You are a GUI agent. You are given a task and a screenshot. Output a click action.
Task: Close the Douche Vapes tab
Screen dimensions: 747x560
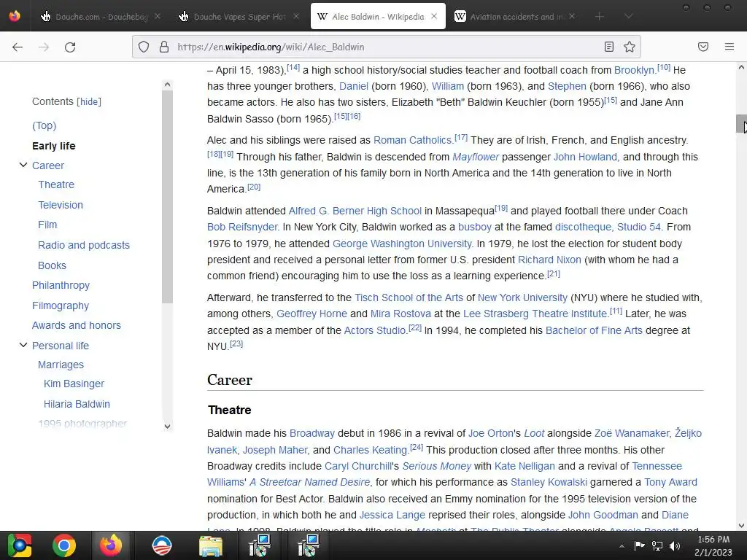(x=296, y=16)
